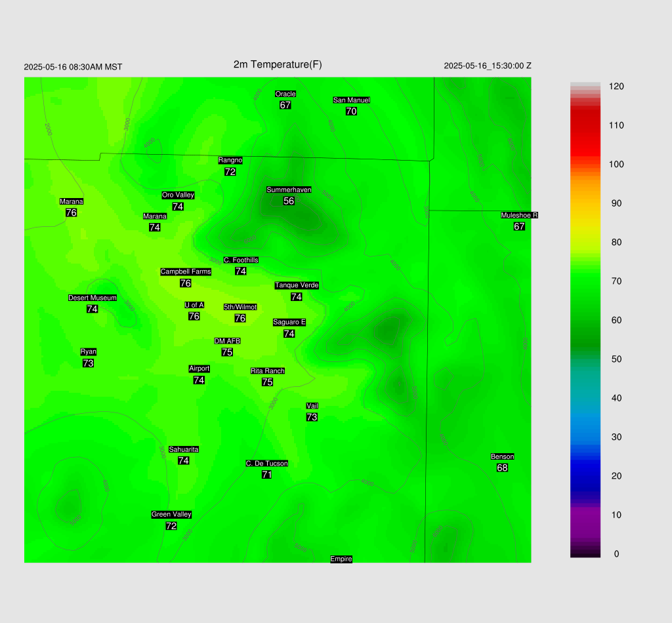Select the Summerhaven station label
Viewport: 672px width, 623px height.
[289, 190]
